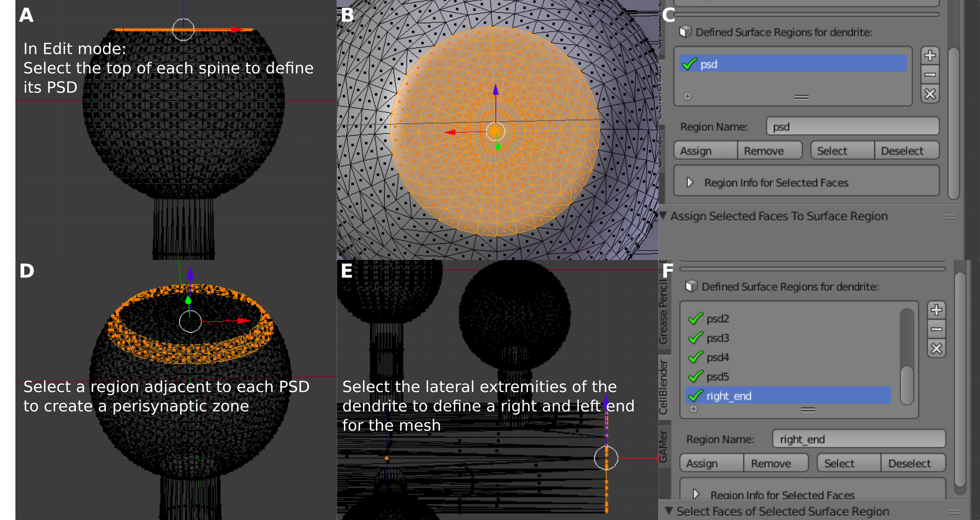Click the X icon beside psd region list

coord(930,94)
